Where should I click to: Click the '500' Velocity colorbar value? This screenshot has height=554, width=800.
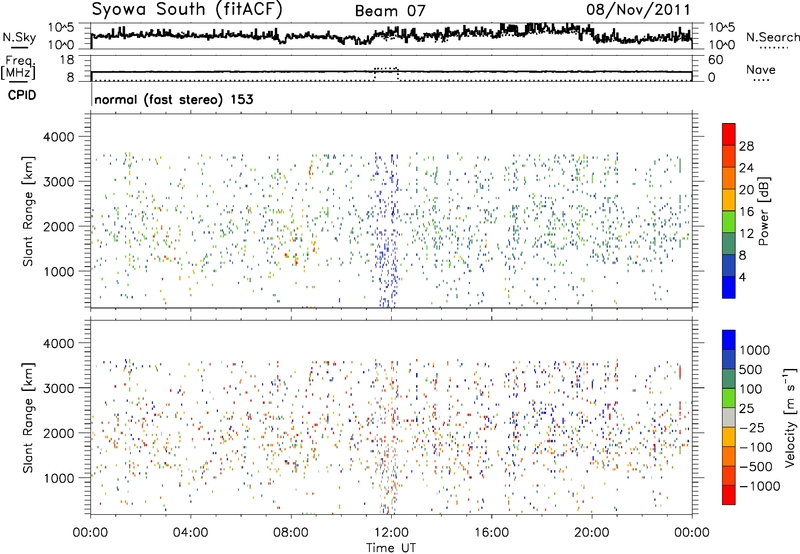point(751,370)
